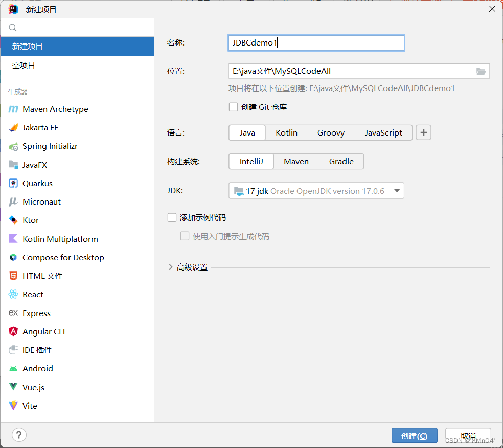Click the Android label
Viewport: 503px width, 448px height.
pyautogui.click(x=37, y=368)
